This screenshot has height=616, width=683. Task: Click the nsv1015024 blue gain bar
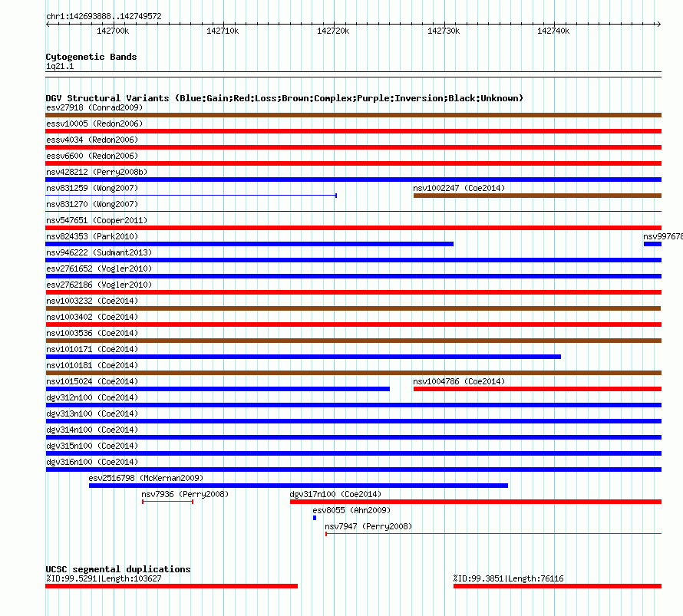tap(218, 389)
